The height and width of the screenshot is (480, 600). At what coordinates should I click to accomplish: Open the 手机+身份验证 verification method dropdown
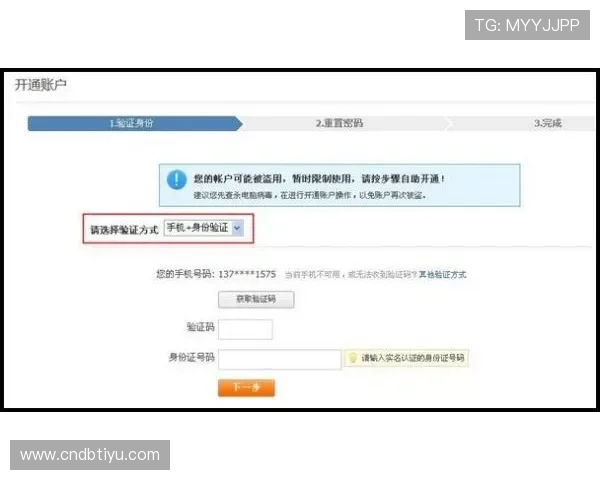point(204,228)
